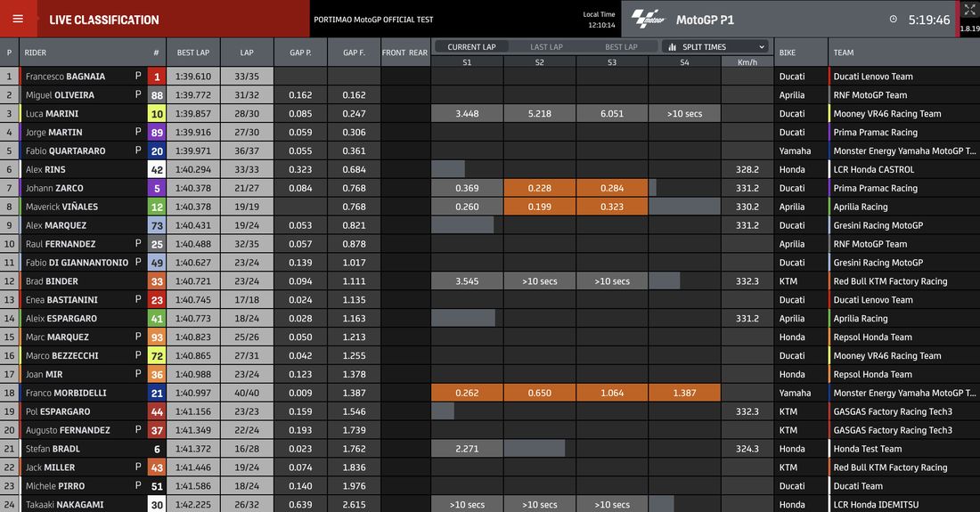The width and height of the screenshot is (980, 512).
Task: Click the Team column header
Action: pos(843,53)
